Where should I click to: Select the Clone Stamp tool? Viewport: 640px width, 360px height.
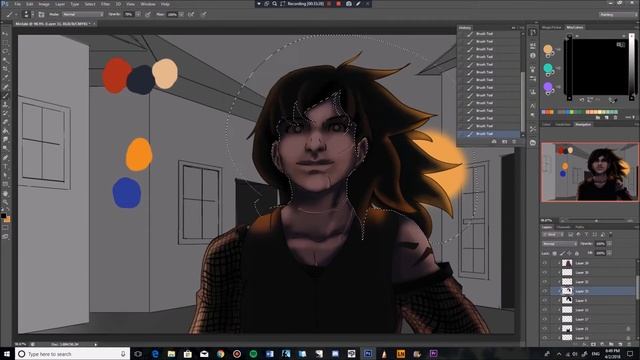pyautogui.click(x=5, y=104)
